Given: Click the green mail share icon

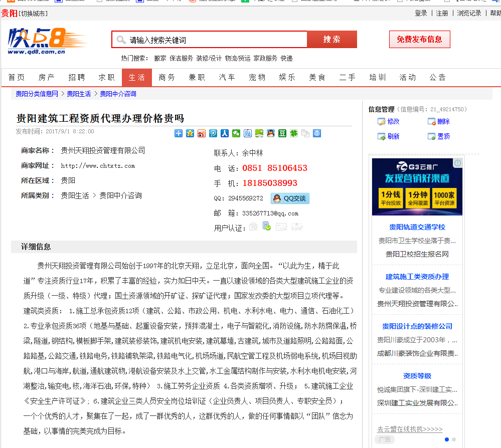Looking at the screenshot, I should click(x=259, y=133).
